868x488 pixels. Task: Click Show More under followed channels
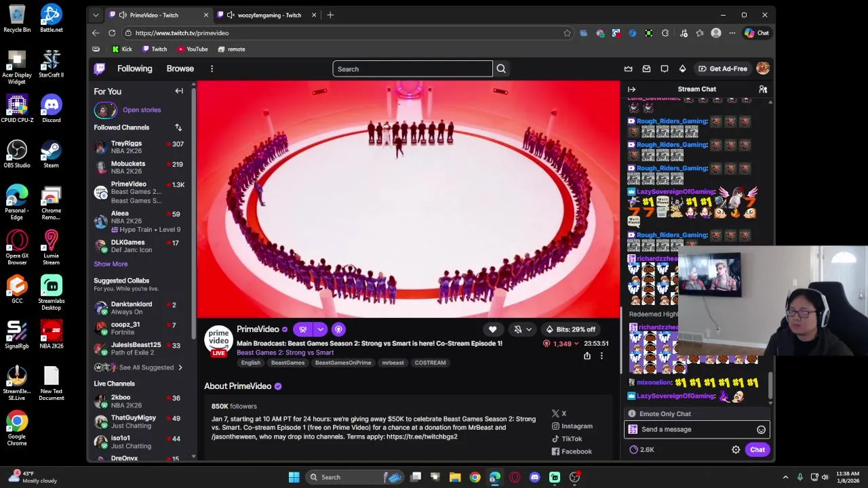click(x=111, y=264)
